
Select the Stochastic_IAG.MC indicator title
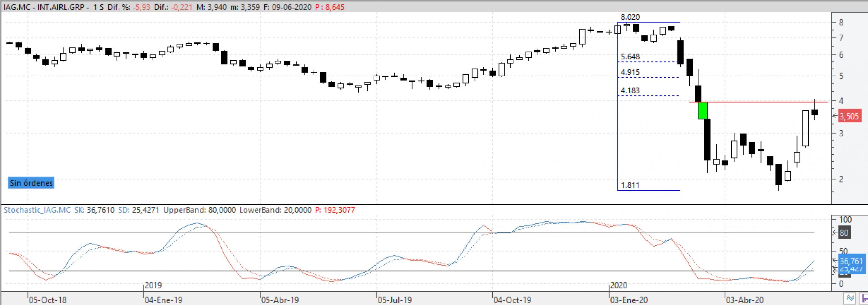(37, 210)
